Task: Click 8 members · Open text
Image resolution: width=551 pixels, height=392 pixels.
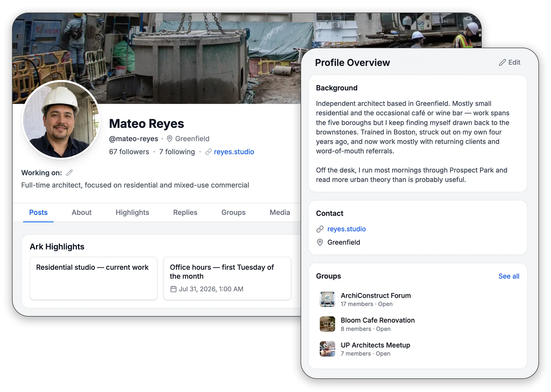Action: click(x=365, y=329)
